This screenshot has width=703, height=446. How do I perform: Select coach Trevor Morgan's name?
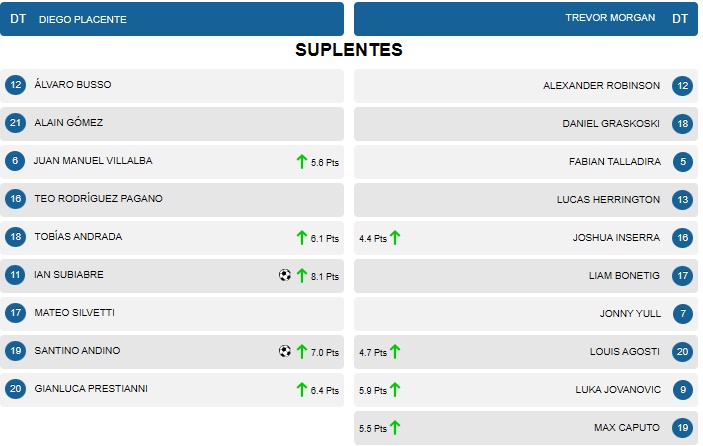(x=610, y=18)
